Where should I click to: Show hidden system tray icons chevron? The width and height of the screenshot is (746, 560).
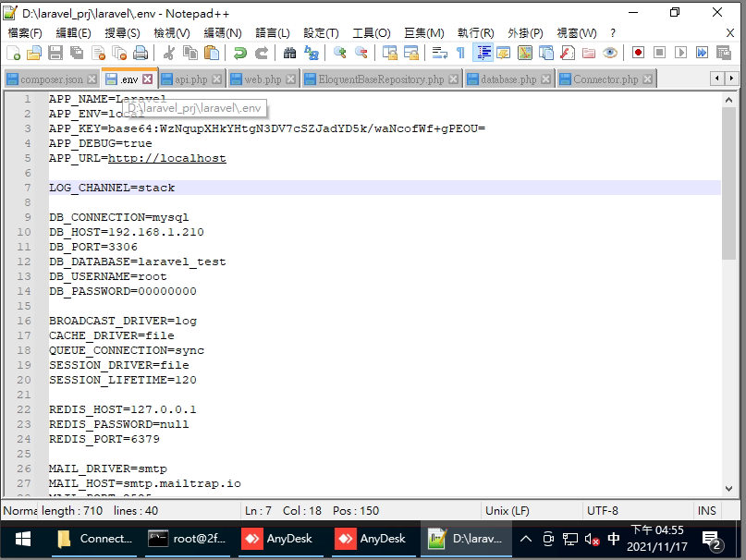(x=525, y=539)
